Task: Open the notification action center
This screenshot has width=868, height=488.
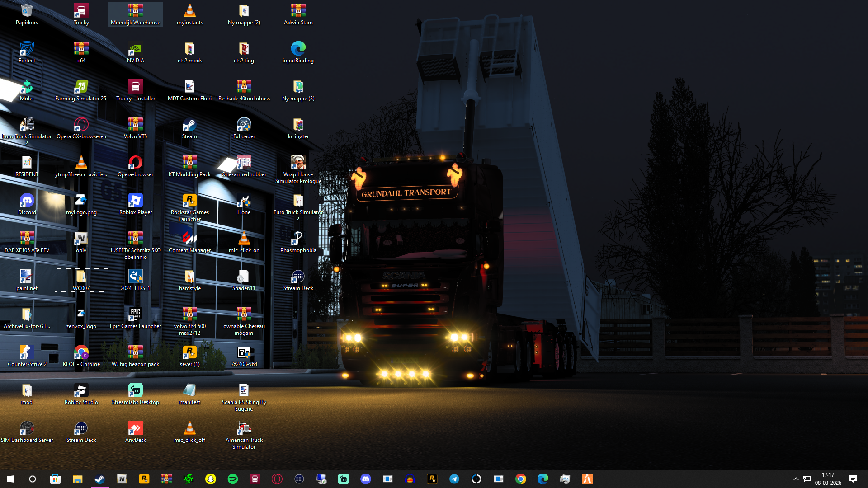Action: pyautogui.click(x=853, y=479)
